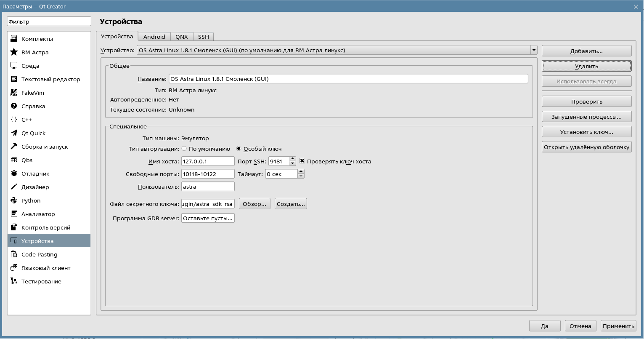Switch to the Android tab
Viewport: 644px width, 339px height.
pos(154,37)
